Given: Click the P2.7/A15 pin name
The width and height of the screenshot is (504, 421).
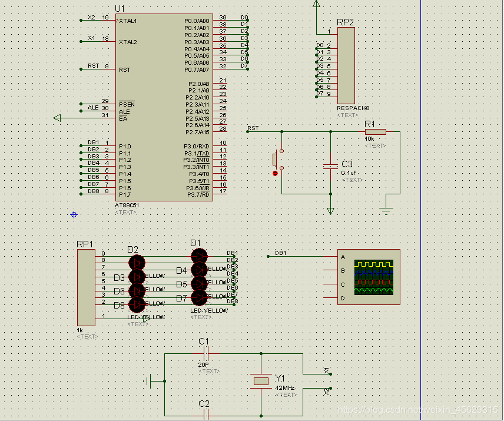Looking at the screenshot, I should [x=197, y=132].
